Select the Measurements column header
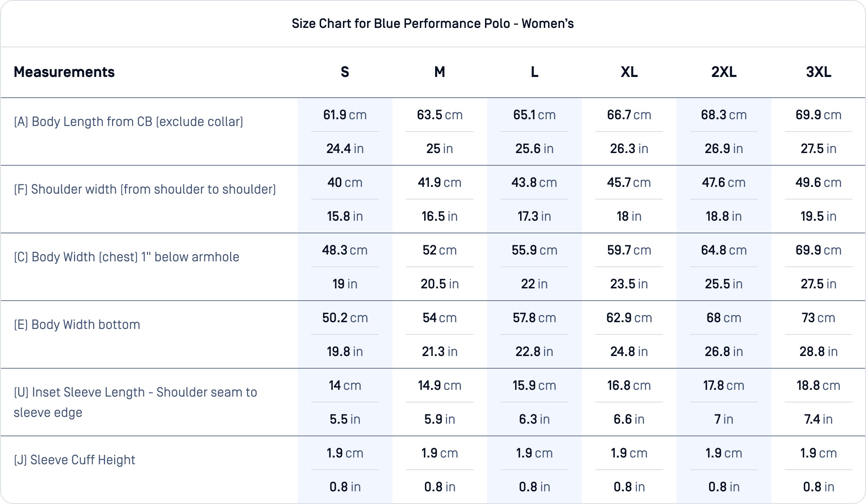The image size is (866, 504). [x=64, y=72]
